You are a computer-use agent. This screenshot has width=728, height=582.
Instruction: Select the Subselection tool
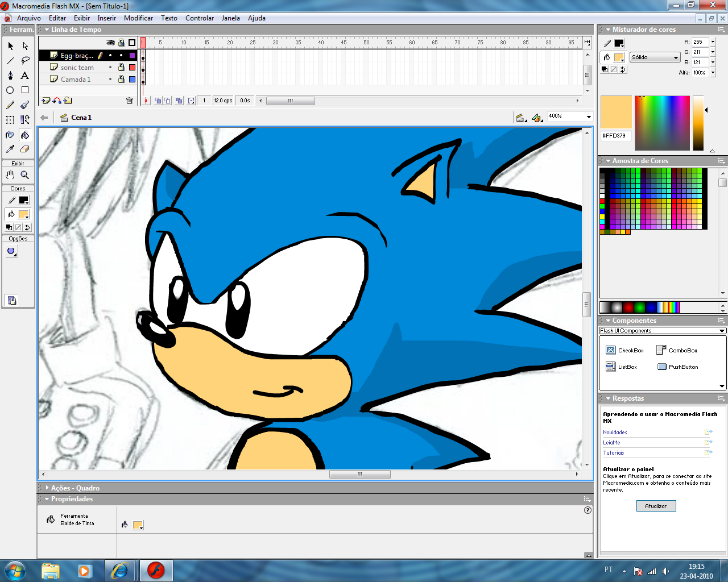point(25,46)
